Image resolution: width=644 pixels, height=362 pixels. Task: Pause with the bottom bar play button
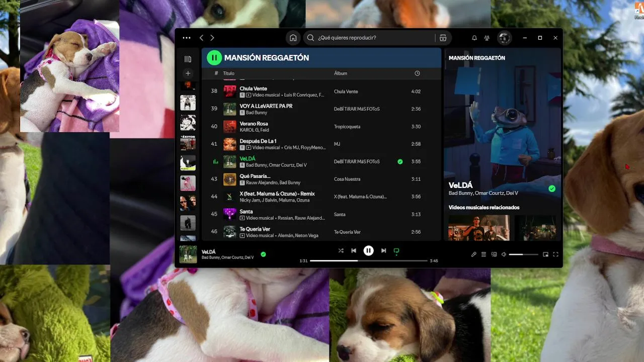click(x=369, y=250)
